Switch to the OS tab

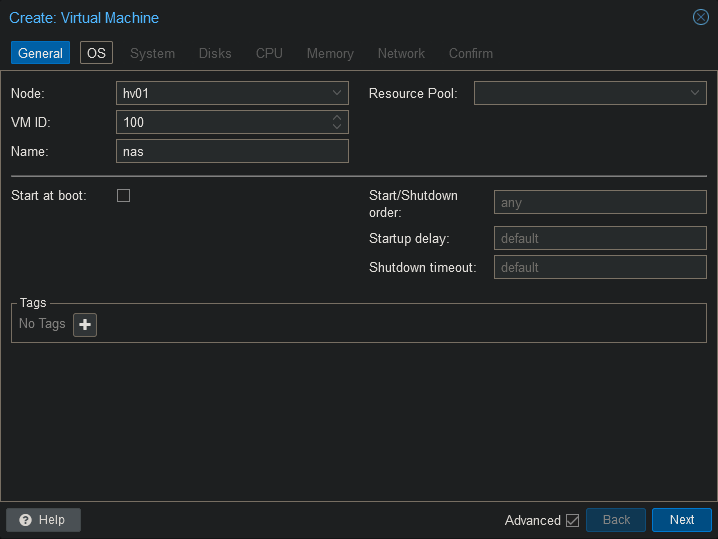[96, 53]
